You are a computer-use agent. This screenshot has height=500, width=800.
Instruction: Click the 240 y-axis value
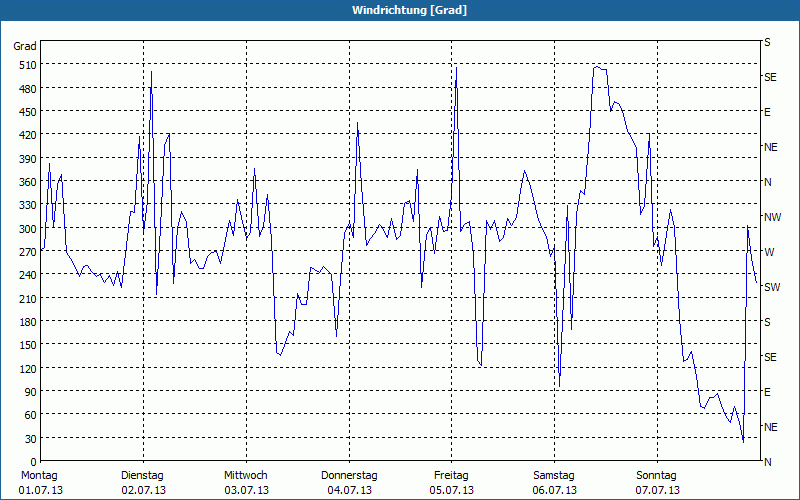click(x=28, y=275)
